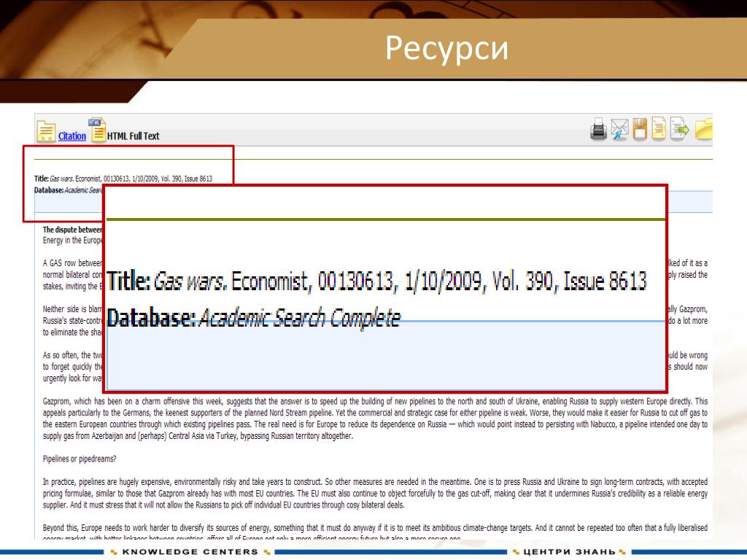Viewport: 747px width, 560px height.
Task: Export the citation (page with green arrow)
Action: tap(679, 128)
